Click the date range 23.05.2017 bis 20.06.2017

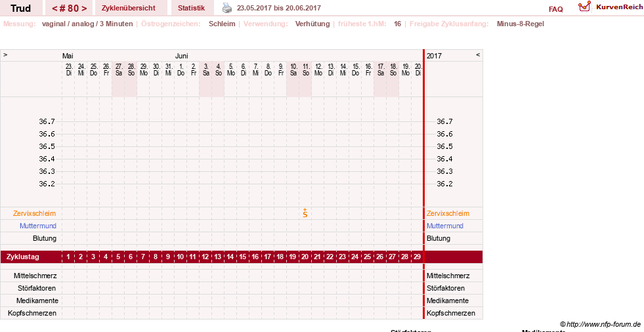(x=279, y=8)
